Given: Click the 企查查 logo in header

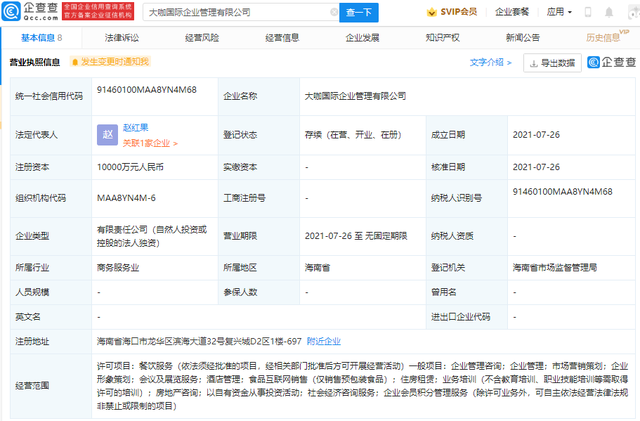Looking at the screenshot, I should (30, 11).
